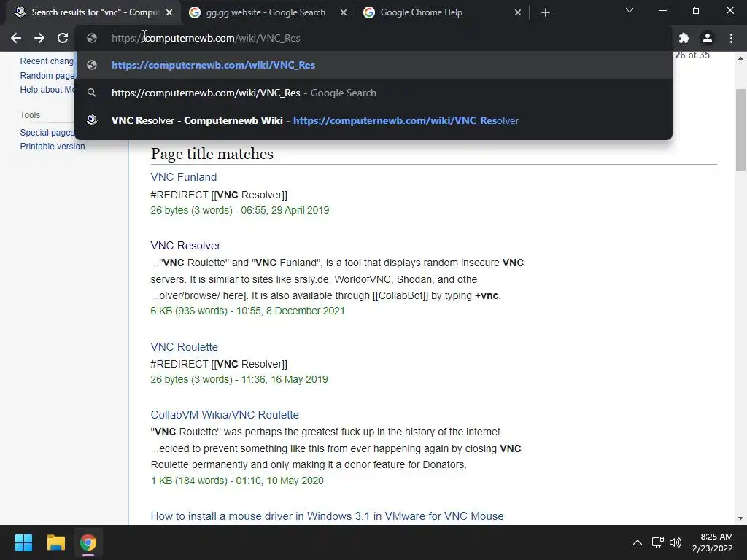Screen dimensions: 747x560
Task: Open the VNC Roulette search result
Action: point(184,347)
